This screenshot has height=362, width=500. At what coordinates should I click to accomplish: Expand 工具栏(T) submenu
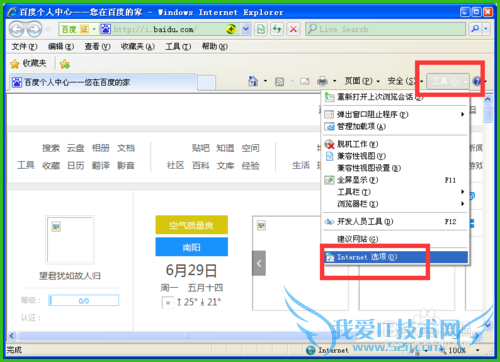point(395,192)
